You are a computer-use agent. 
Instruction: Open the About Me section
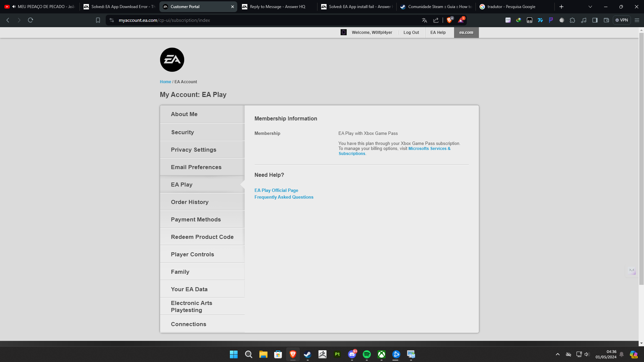202,114
